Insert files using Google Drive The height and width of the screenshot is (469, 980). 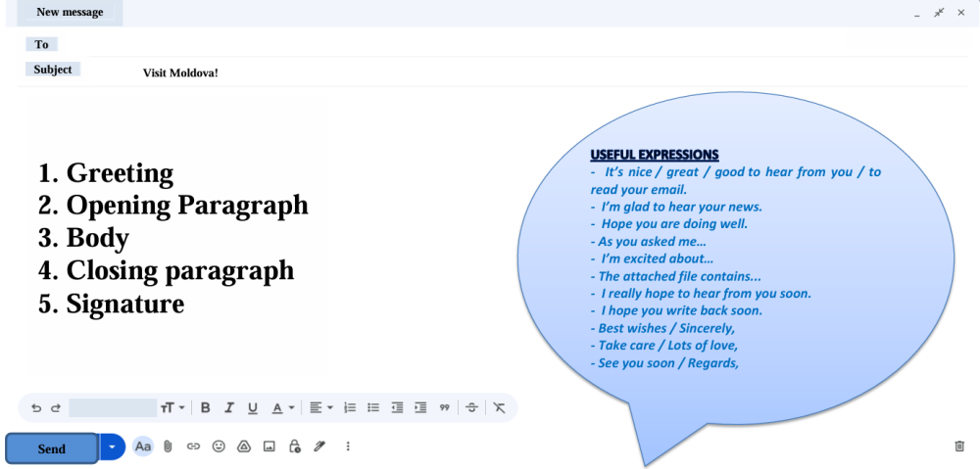[x=244, y=446]
